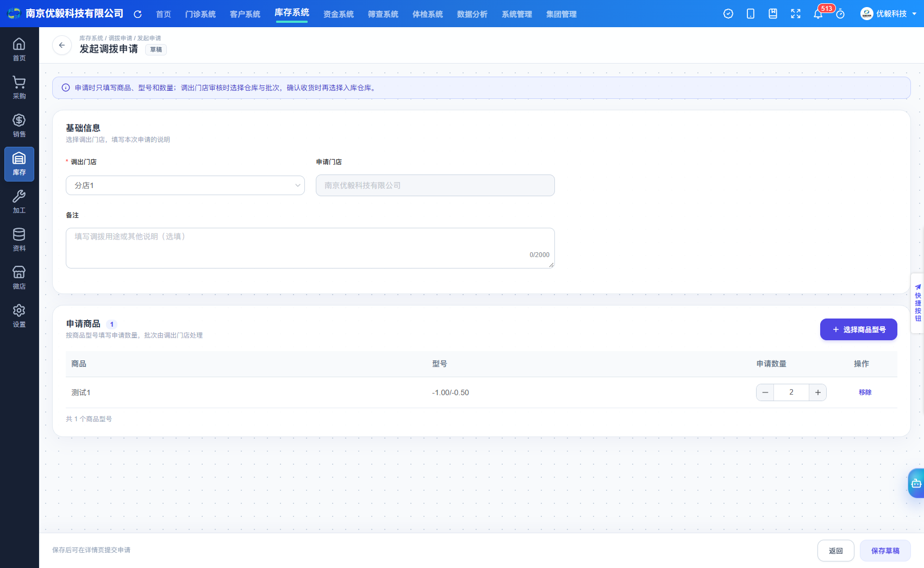Switch to 客户系统 top menu

click(x=245, y=14)
